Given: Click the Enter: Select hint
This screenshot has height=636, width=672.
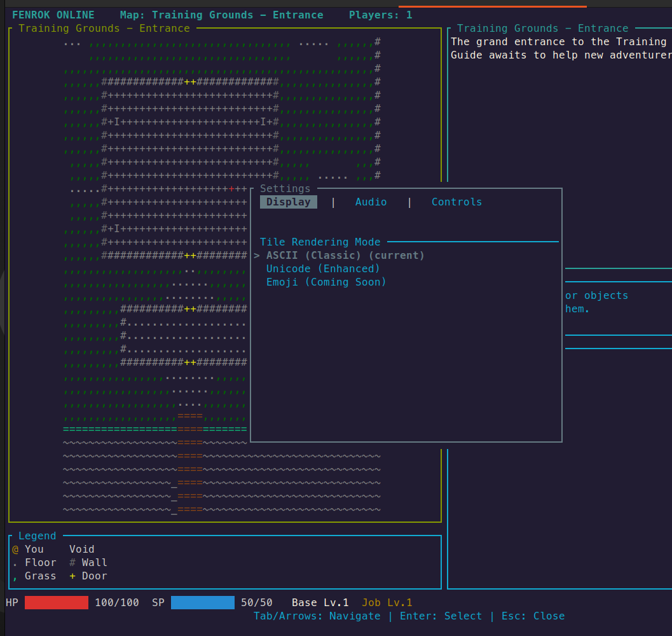Looking at the screenshot, I should [441, 616].
